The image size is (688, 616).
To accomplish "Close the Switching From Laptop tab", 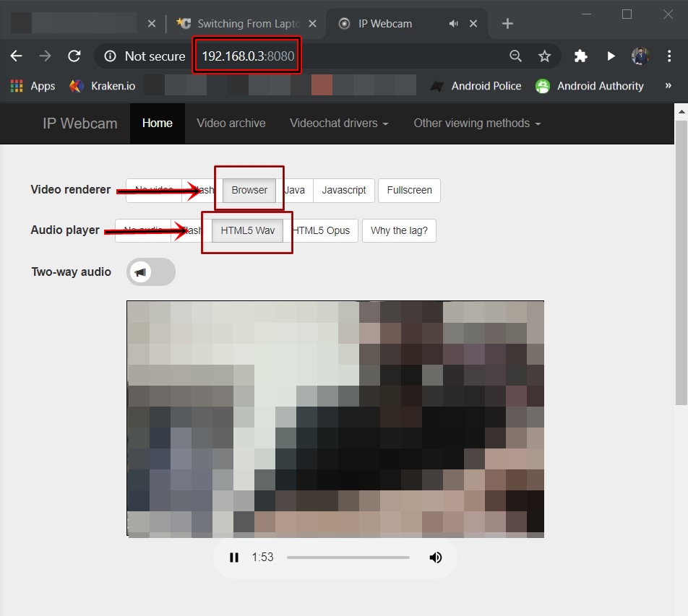I will point(312,24).
